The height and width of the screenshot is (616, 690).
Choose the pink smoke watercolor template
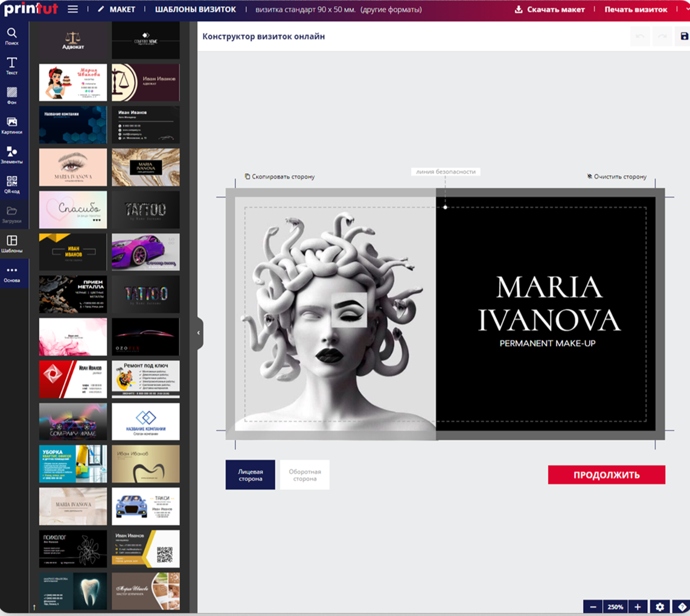pyautogui.click(x=73, y=337)
